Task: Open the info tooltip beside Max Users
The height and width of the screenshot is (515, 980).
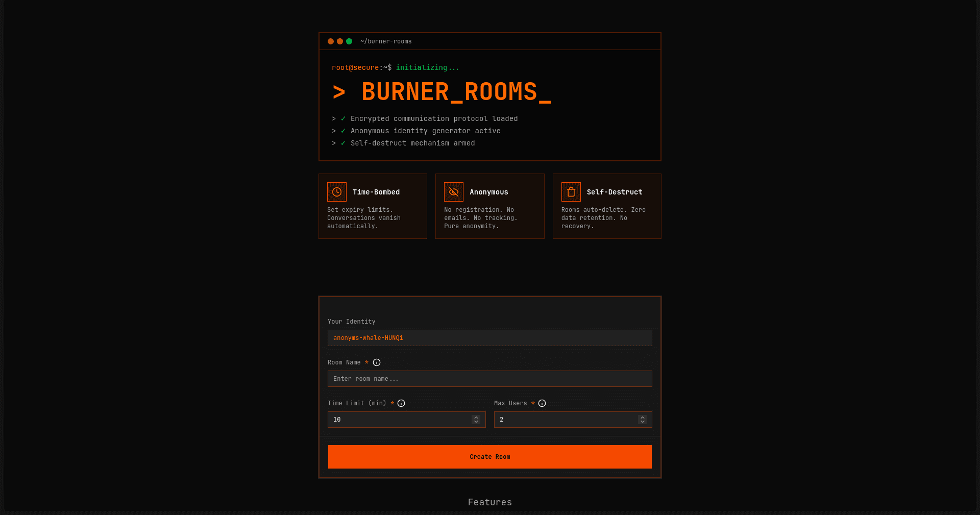Action: (x=542, y=403)
